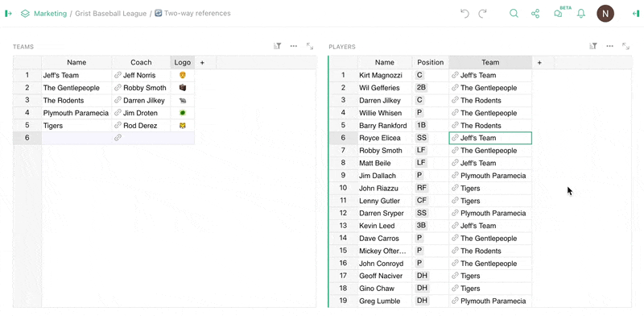Screen dimensions: 644x316
Task: Open the PLAYERS widget three-dot menu
Action: 610,46
